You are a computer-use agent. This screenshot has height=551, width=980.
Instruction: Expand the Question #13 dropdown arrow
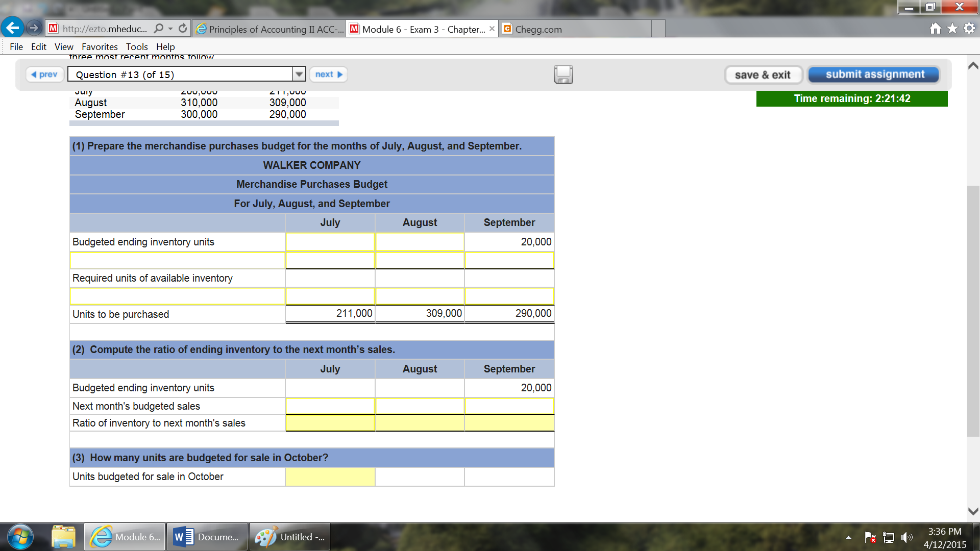point(299,74)
